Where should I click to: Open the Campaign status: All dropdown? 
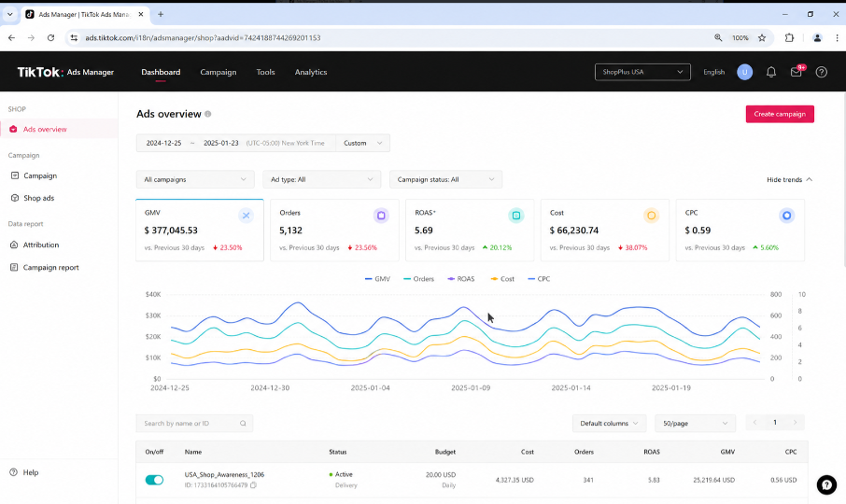tap(445, 179)
